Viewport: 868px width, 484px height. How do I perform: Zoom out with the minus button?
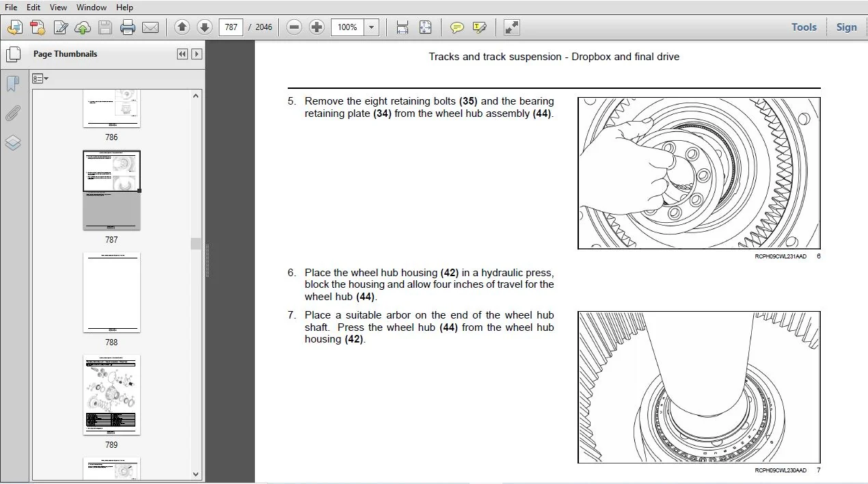294,27
